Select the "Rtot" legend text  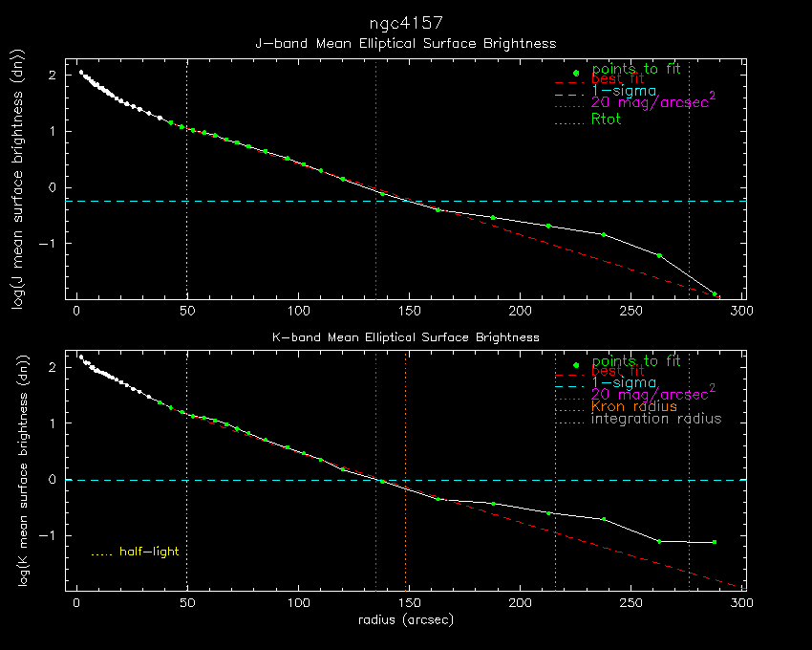click(x=607, y=120)
